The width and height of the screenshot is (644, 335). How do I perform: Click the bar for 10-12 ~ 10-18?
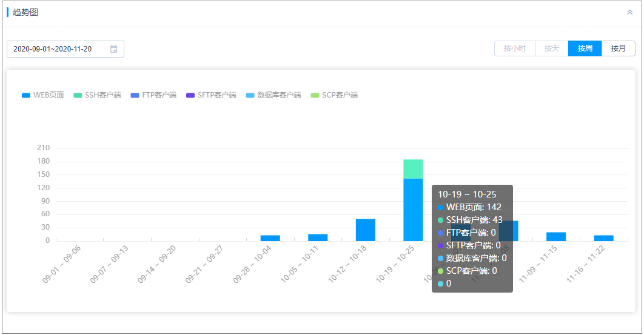[365, 230]
